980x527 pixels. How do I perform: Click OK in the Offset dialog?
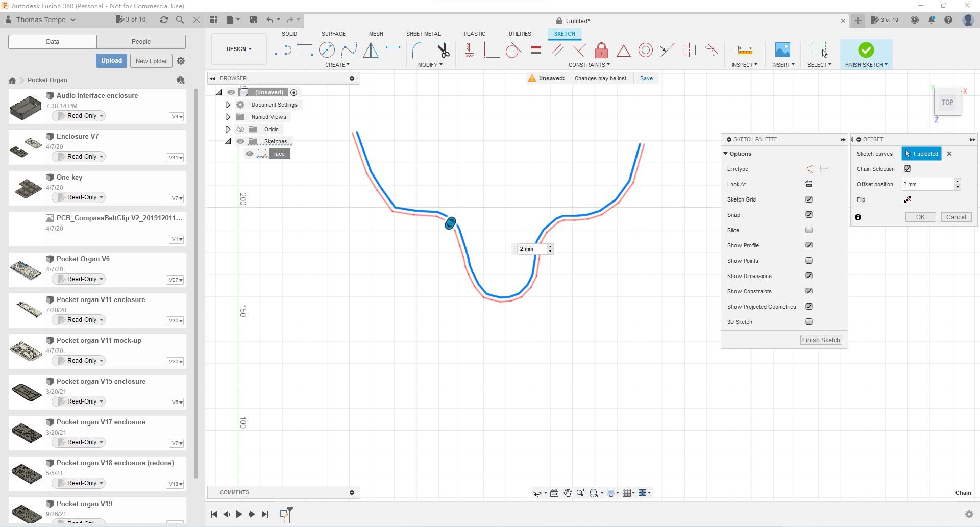coord(920,217)
